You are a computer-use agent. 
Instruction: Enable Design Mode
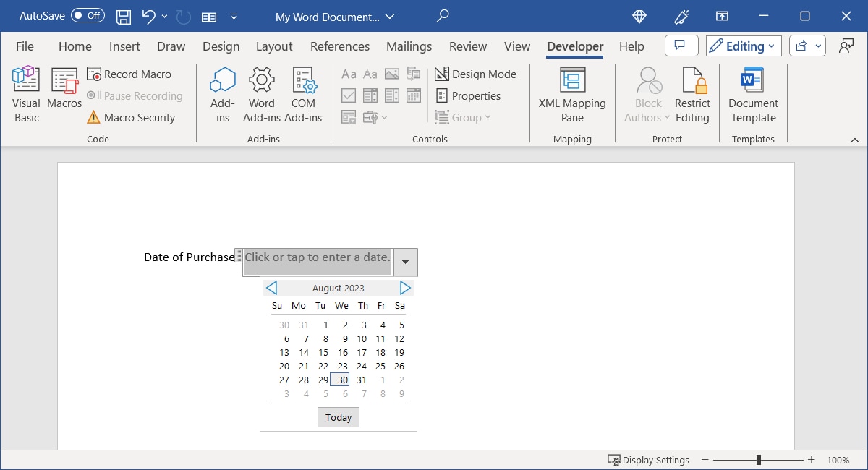(x=476, y=74)
